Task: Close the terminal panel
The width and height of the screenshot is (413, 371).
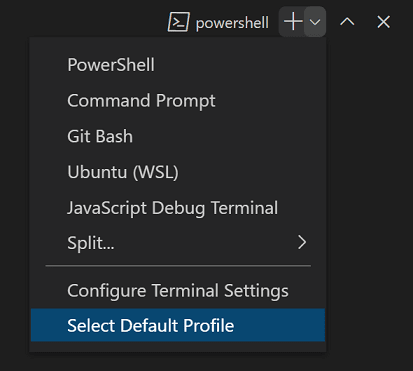Action: tap(383, 22)
